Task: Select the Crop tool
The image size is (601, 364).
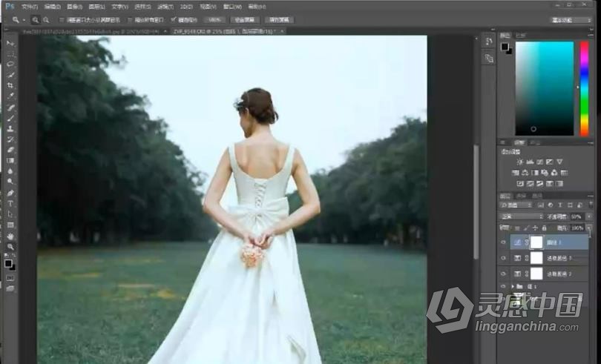Action: click(x=10, y=85)
